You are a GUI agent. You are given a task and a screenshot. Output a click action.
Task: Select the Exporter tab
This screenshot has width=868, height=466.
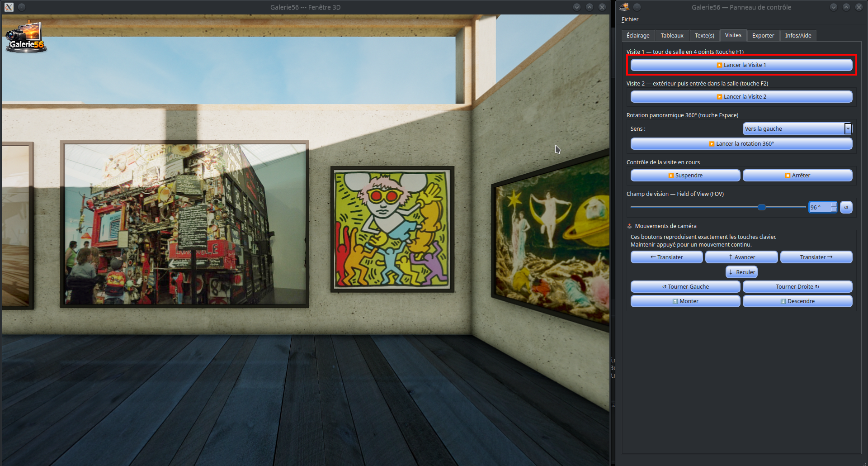click(x=763, y=35)
